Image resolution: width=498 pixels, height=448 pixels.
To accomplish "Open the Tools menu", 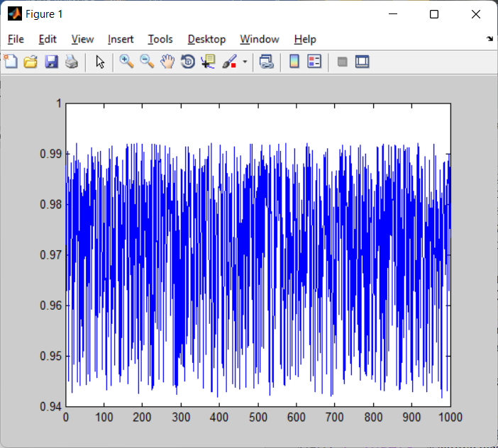I will 160,40.
